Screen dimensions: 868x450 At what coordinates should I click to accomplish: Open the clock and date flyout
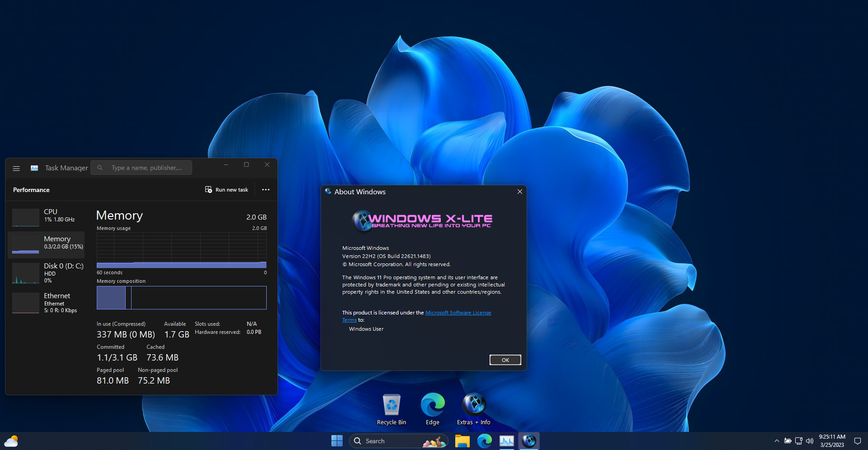coord(832,441)
